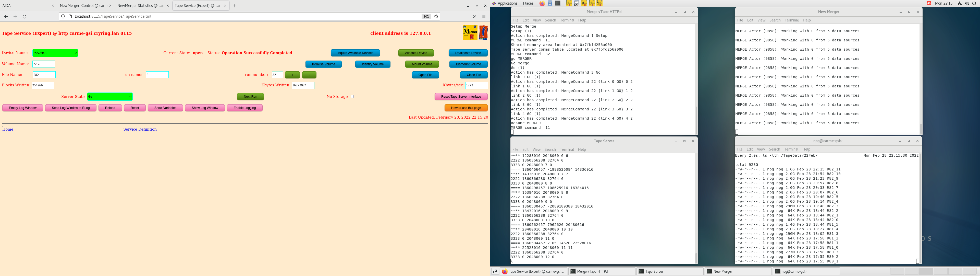Open the file manager launcher in top panel
The height and width of the screenshot is (276, 980).
tap(550, 3)
